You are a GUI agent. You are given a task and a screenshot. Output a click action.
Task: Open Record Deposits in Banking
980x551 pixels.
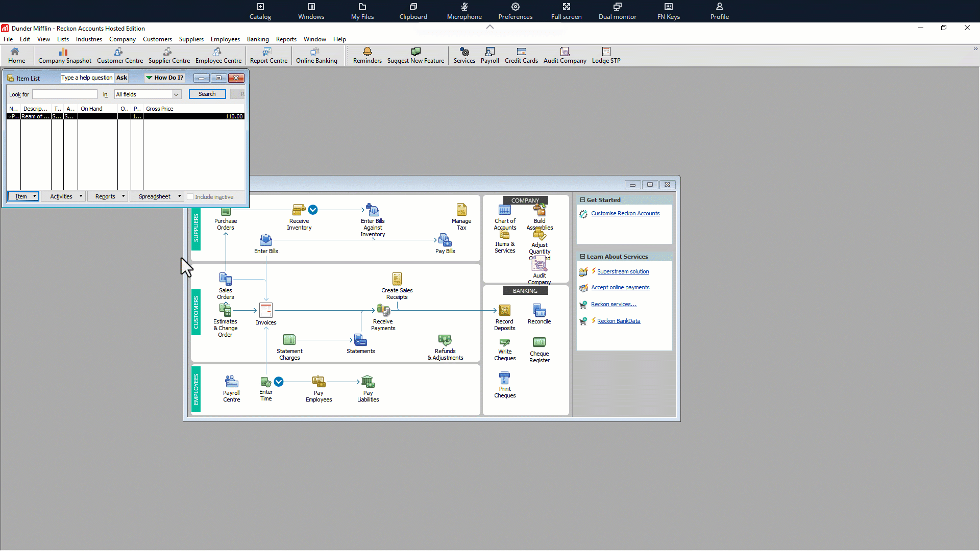point(504,317)
